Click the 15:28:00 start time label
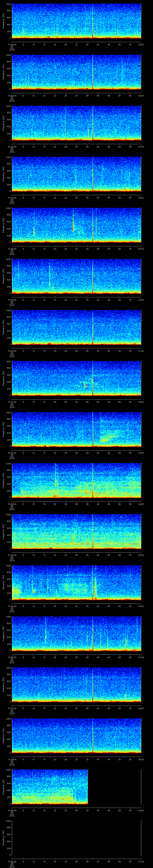Image resolution: width=153 pixels, height=868 pixels. 12,249
